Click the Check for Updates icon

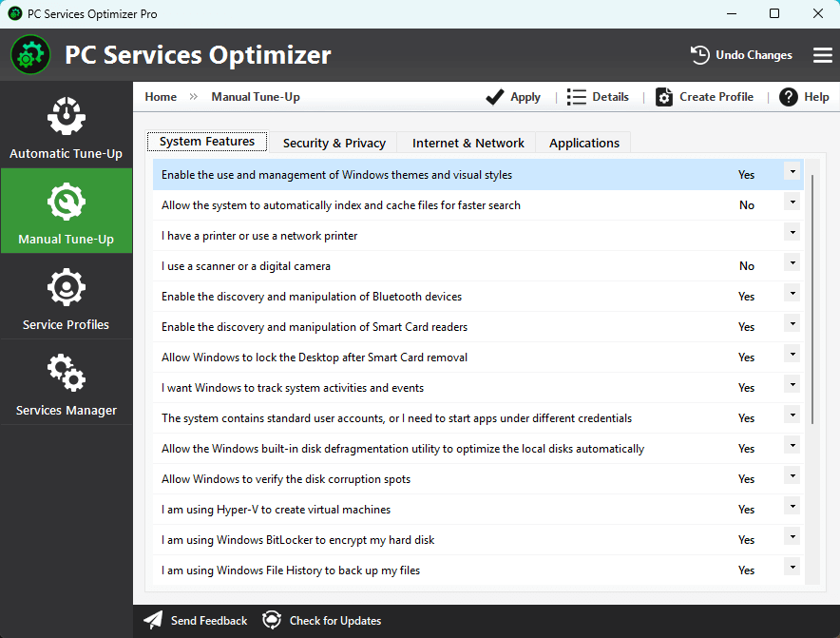[x=272, y=621]
